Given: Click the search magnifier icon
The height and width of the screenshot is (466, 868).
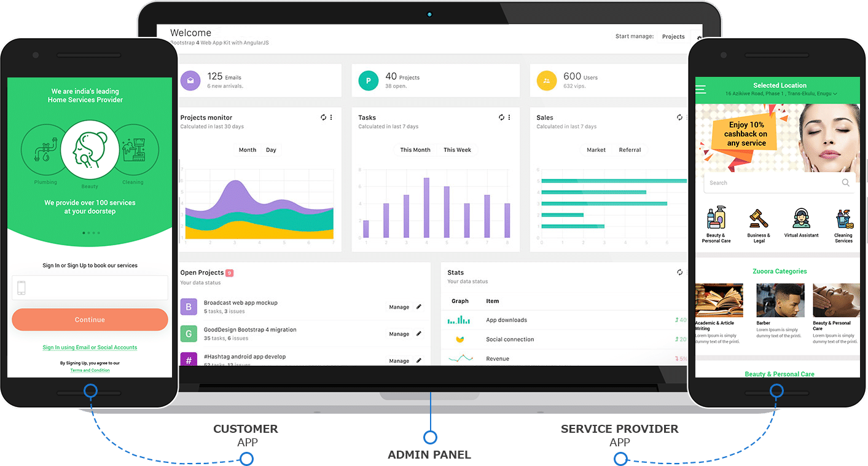Looking at the screenshot, I should click(x=846, y=183).
